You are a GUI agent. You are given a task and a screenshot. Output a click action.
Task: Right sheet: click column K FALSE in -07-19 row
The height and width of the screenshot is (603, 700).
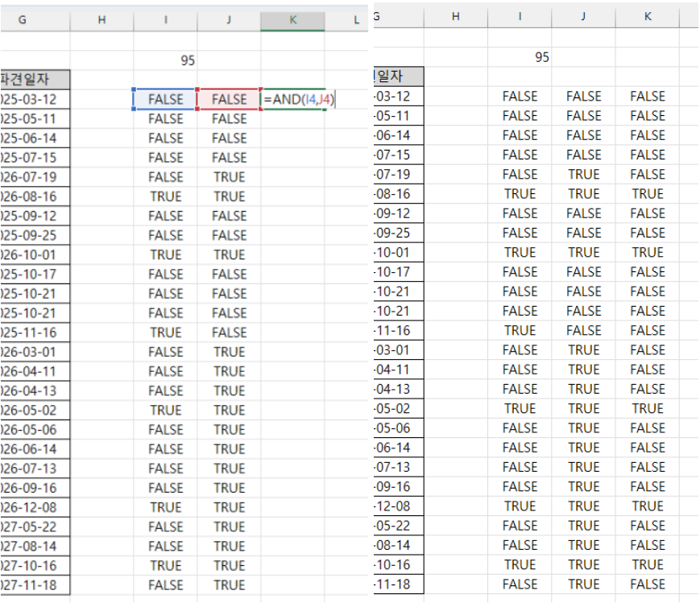[x=648, y=174]
